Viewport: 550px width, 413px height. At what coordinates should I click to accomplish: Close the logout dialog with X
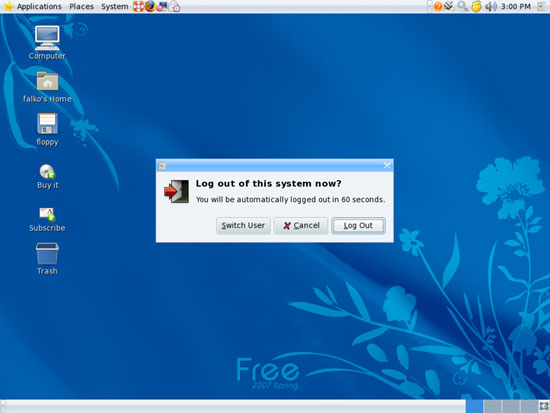pyautogui.click(x=387, y=165)
